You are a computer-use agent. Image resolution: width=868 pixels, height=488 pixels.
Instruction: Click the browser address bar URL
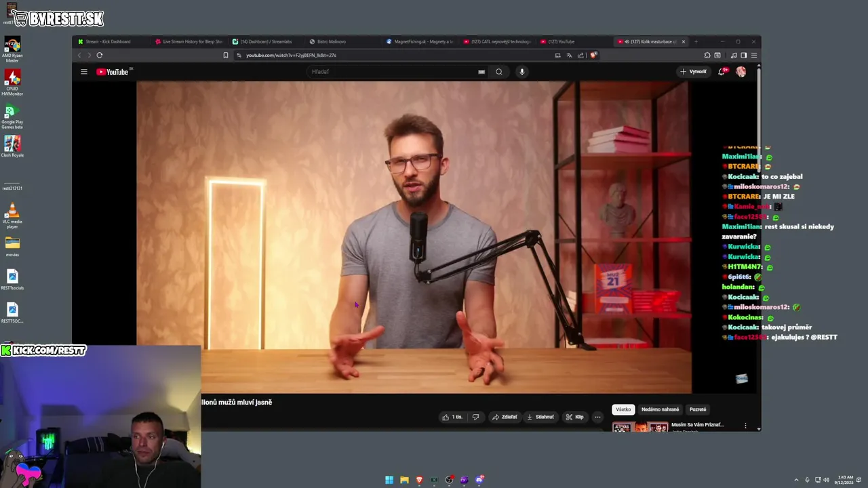(291, 56)
